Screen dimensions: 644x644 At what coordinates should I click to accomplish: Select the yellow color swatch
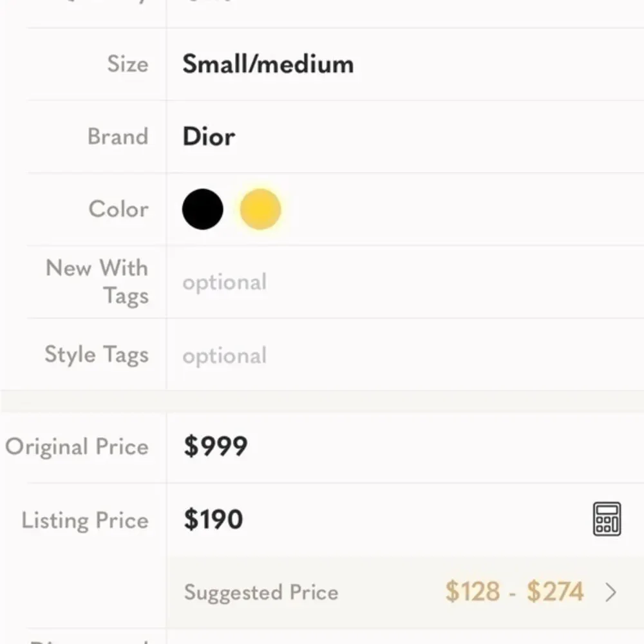pyautogui.click(x=260, y=209)
